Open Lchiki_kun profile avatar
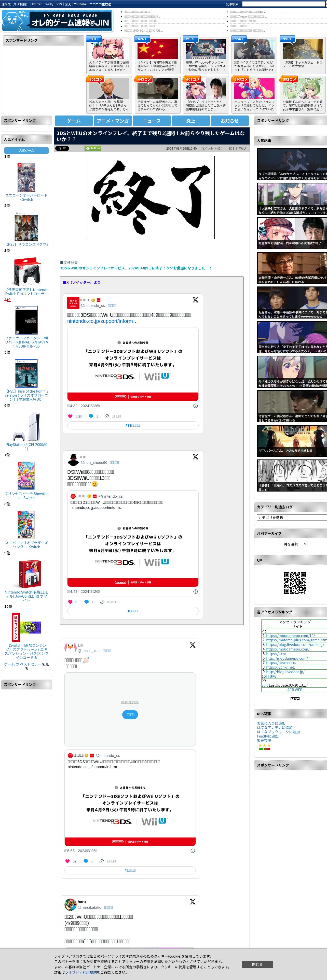 71,647
